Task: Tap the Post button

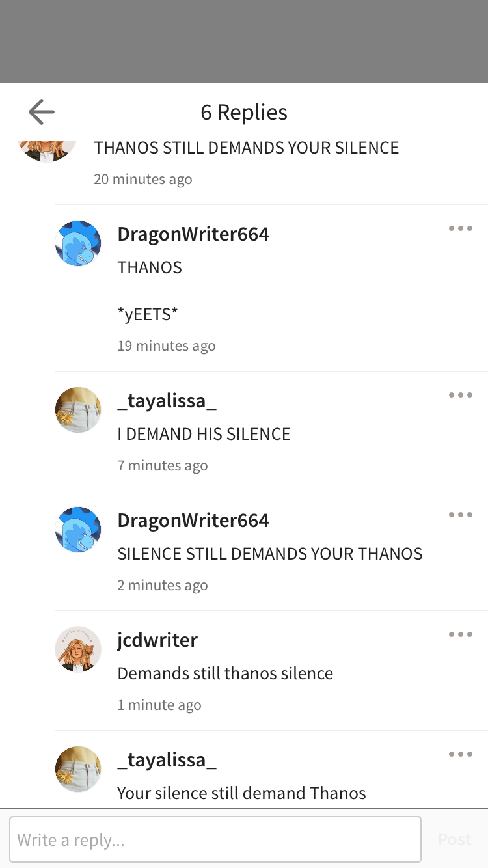Action: (x=454, y=839)
